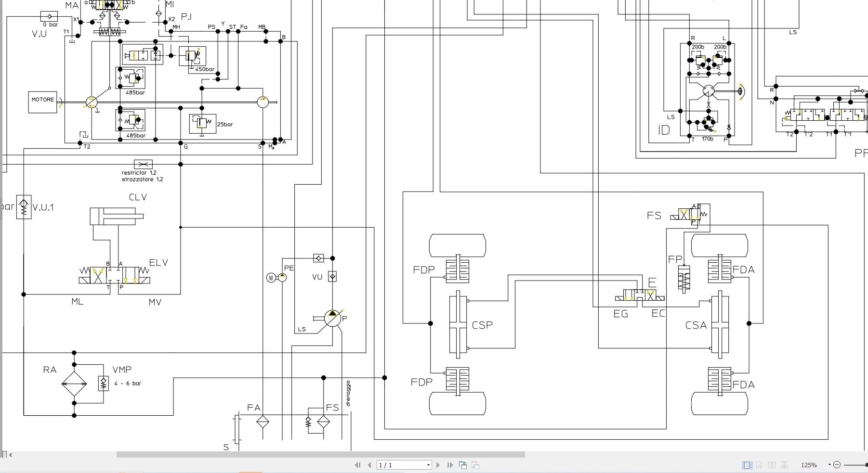
Task: Click the 'ID' steering unit label
Action: [x=664, y=130]
